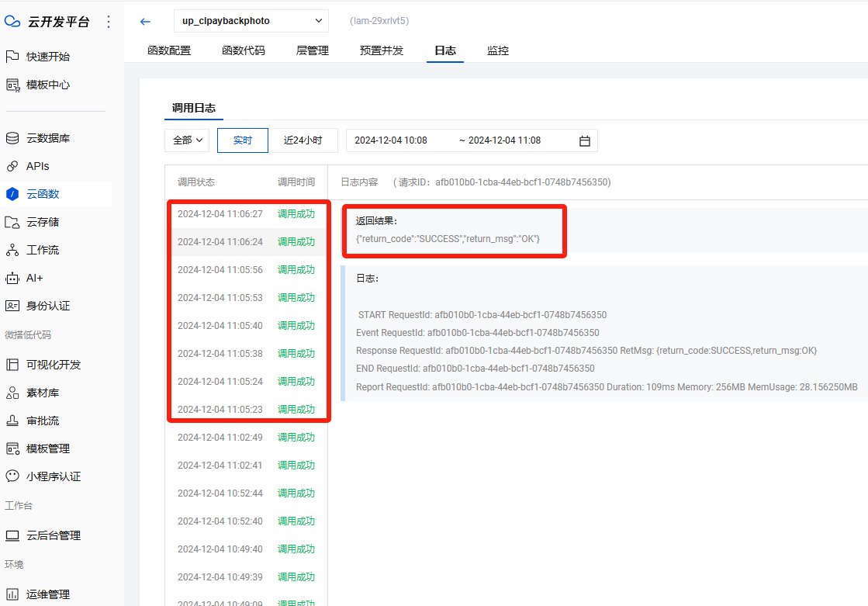Click the 素材库 icon

(x=12, y=393)
